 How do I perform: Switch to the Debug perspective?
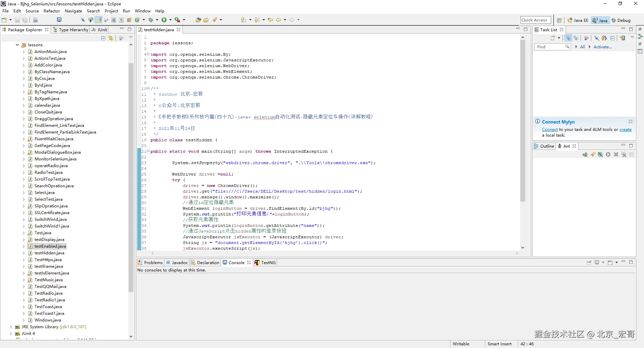621,20
